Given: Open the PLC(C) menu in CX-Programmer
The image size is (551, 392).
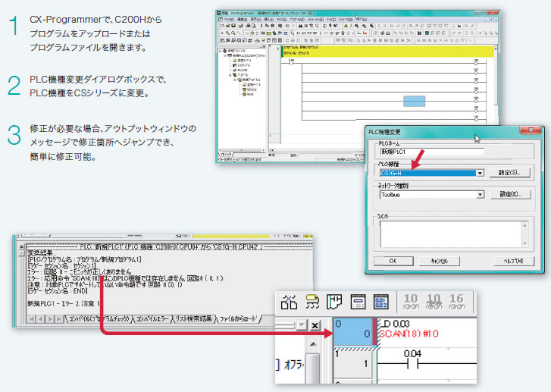Looking at the screenshot, I should [282, 20].
